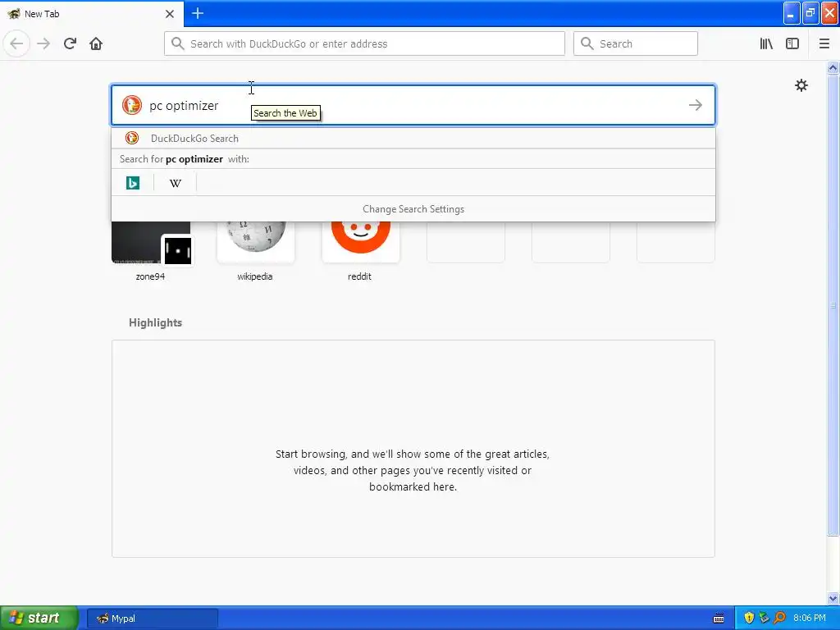Select Mypal in the taskbar

point(153,619)
